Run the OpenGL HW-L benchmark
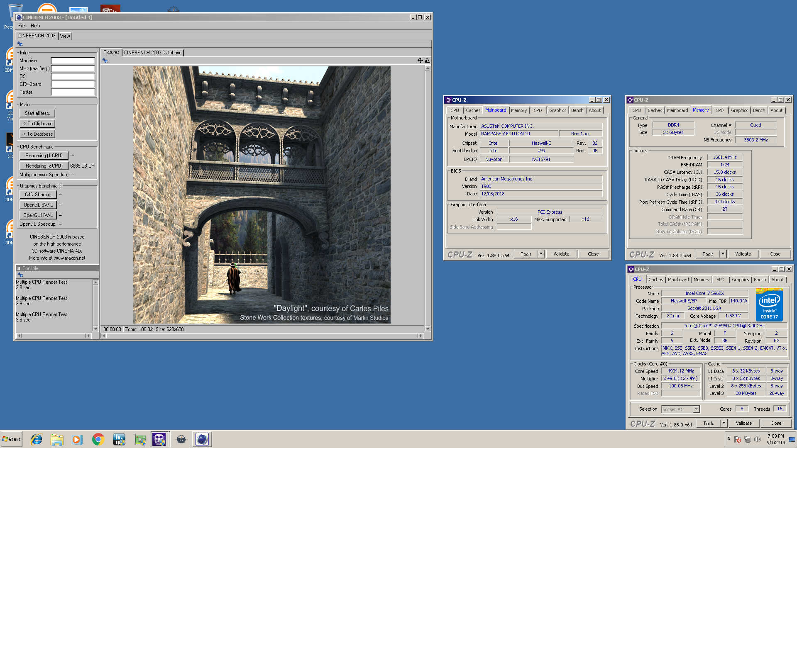The height and width of the screenshot is (672, 797). point(38,215)
